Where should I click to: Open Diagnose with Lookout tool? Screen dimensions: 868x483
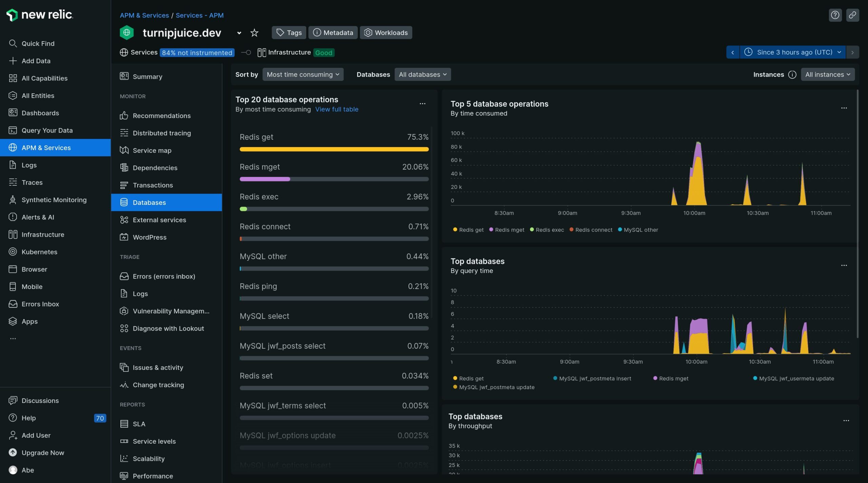pyautogui.click(x=168, y=328)
